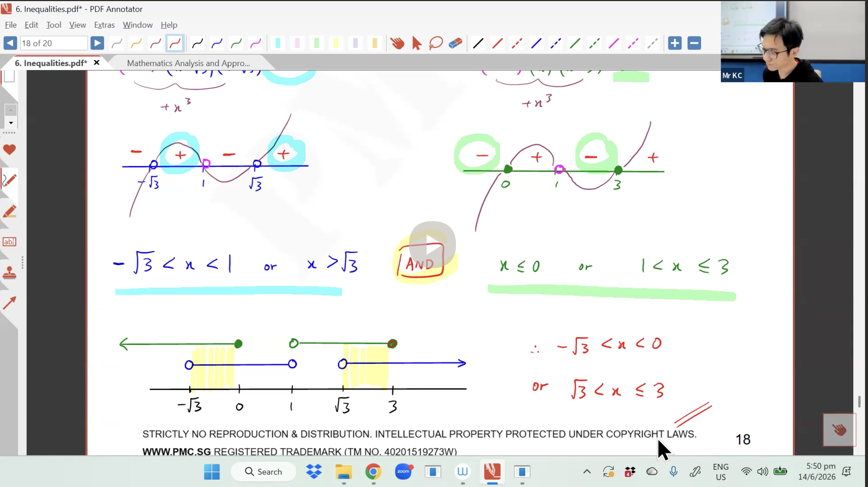Select the red solid line tool
Viewport: 868px width, 487px height.
tap(498, 43)
